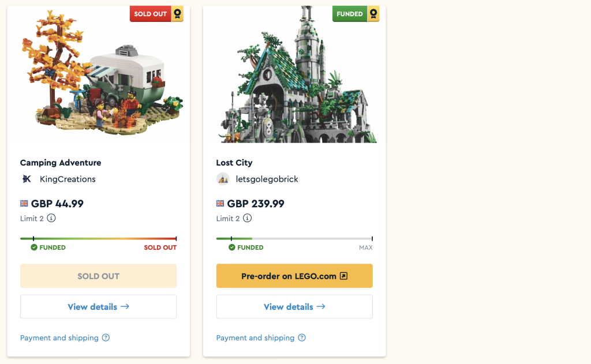
Task: Click the UK flag next to GBP 44.99
Action: click(24, 204)
